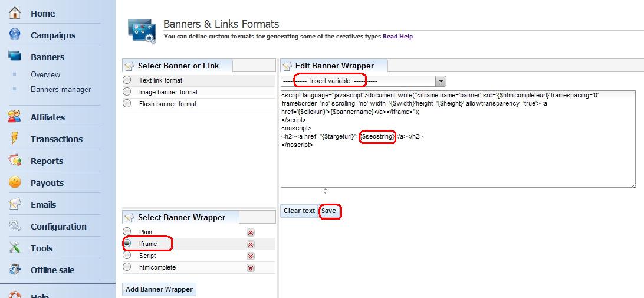Click the Payouts smiley coin icon
The width and height of the screenshot is (644, 298).
[15, 182]
